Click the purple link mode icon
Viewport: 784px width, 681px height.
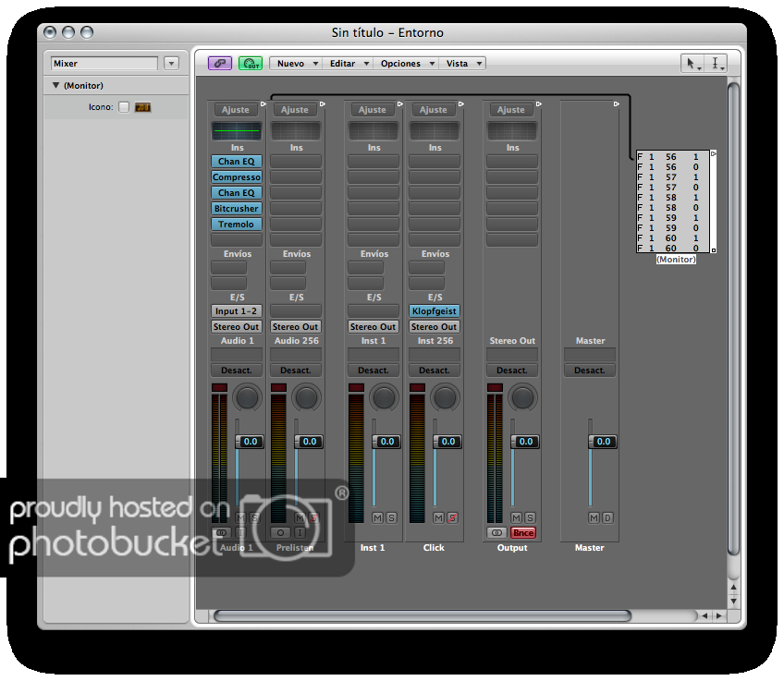pyautogui.click(x=219, y=64)
